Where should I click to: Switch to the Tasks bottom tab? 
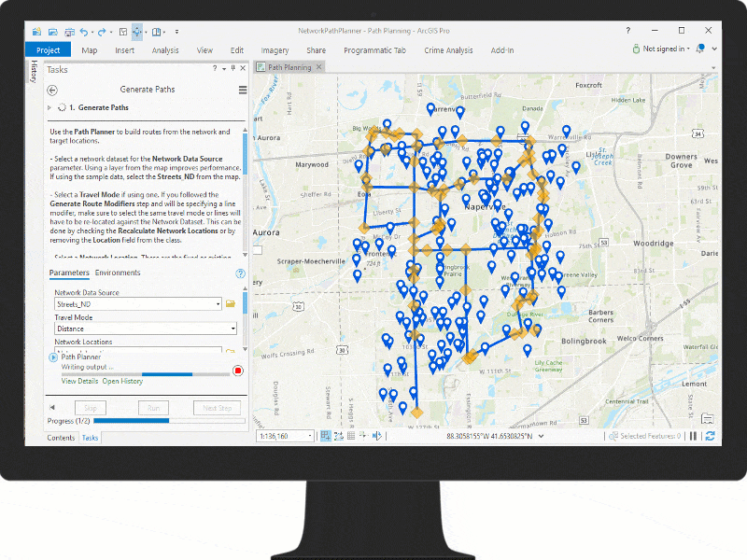coord(90,438)
